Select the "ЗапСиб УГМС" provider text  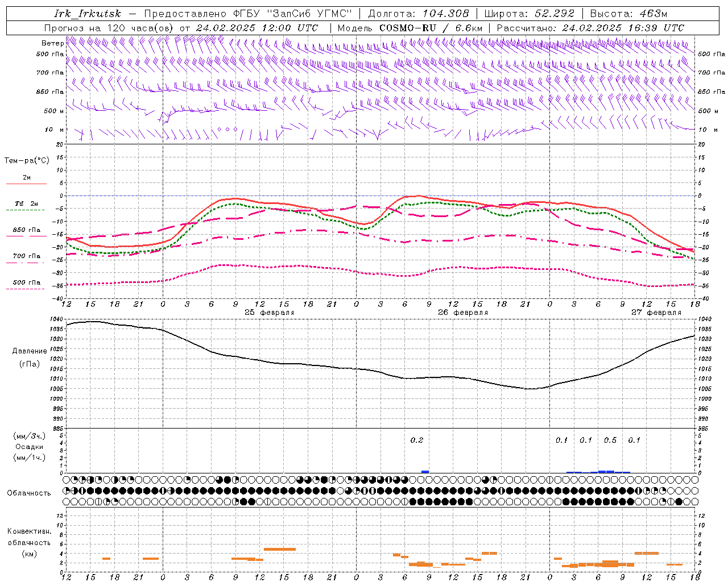pos(309,14)
